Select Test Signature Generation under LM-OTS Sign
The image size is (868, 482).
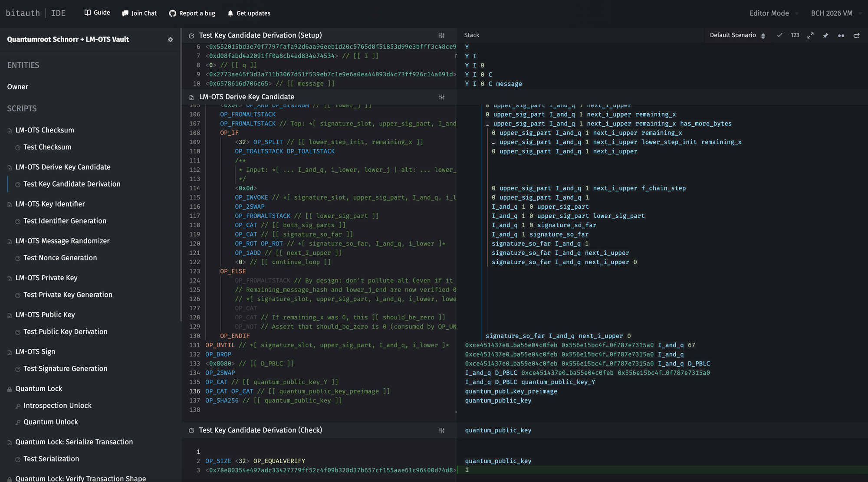(x=65, y=368)
